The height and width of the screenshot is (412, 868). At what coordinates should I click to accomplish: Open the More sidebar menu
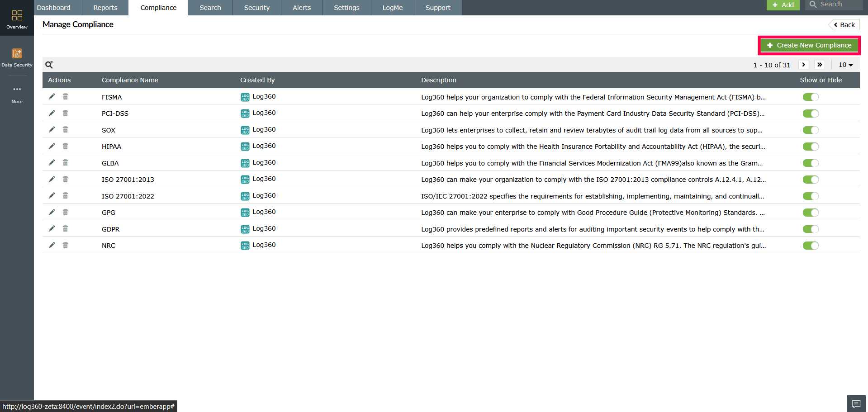[17, 94]
